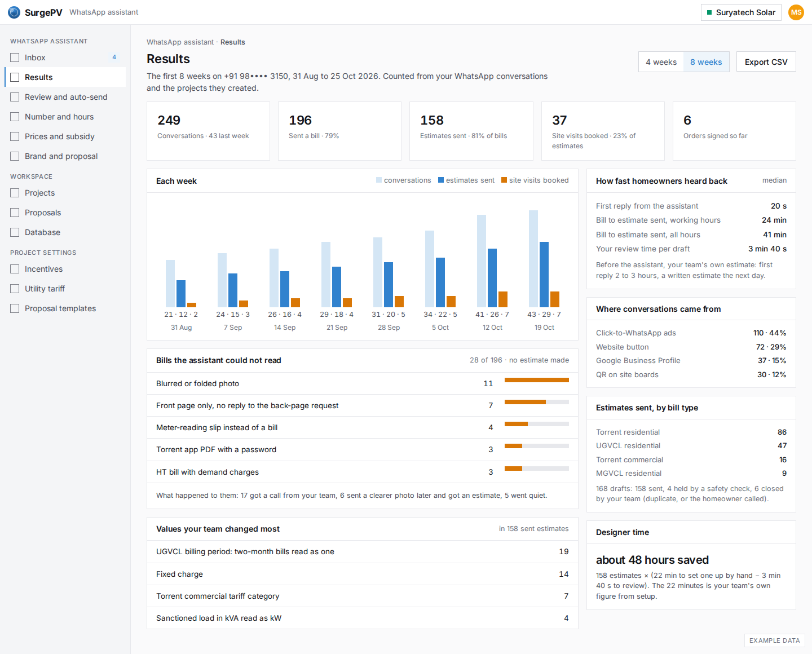This screenshot has width=812, height=654.
Task: Open Projects workspace
Action: pyautogui.click(x=65, y=193)
